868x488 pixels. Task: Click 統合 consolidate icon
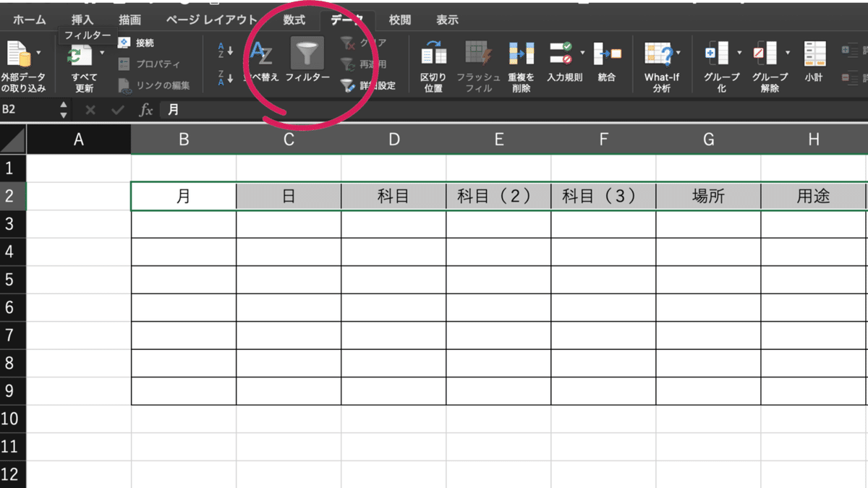click(x=608, y=53)
